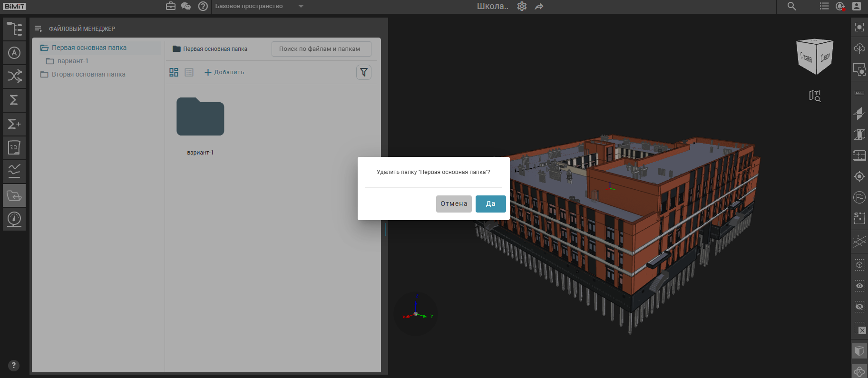Select Первая основная папка in folder tree
Image resolution: width=868 pixels, height=378 pixels.
[89, 48]
